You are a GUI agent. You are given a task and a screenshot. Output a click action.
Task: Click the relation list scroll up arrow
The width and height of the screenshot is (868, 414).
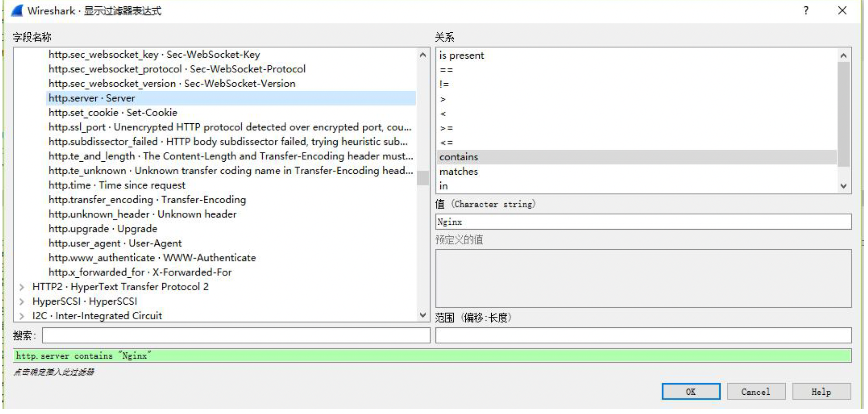843,56
